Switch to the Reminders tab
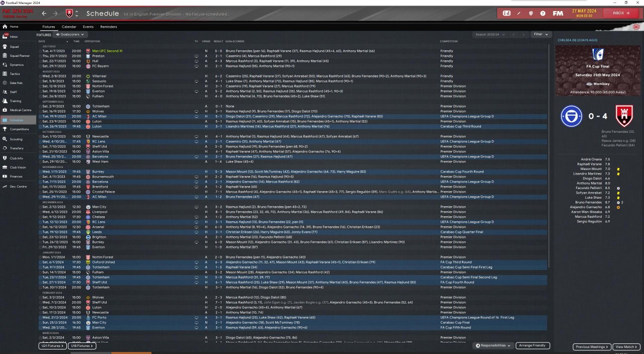Screen dimensions: 644x354 tap(109, 27)
